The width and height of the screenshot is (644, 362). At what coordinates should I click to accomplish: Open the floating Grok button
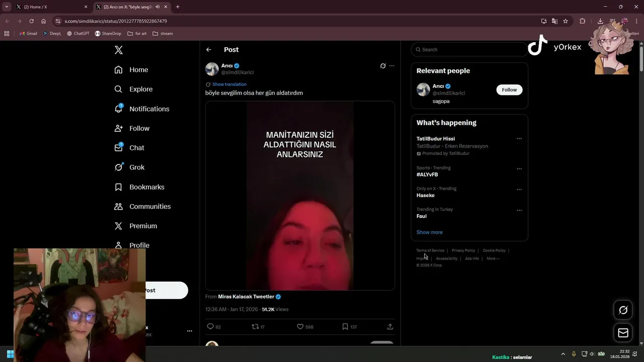623,310
